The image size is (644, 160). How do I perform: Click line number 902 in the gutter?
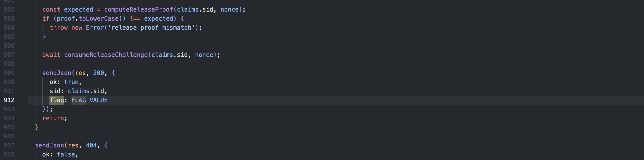(9, 10)
